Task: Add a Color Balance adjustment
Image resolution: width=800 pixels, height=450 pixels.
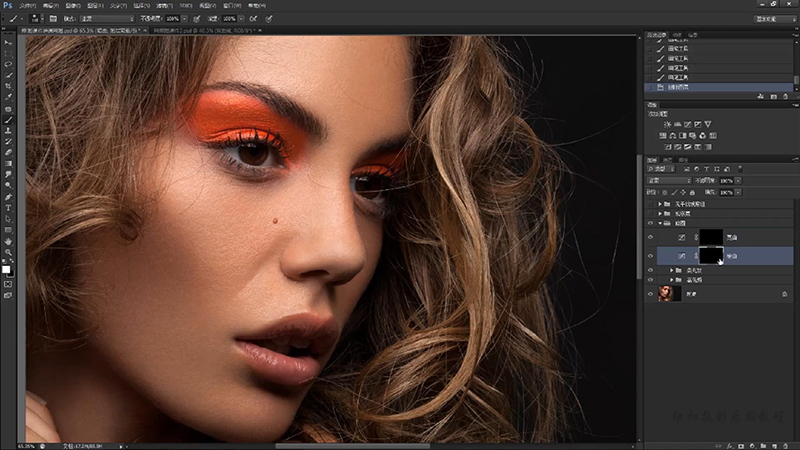Action: 673,136
